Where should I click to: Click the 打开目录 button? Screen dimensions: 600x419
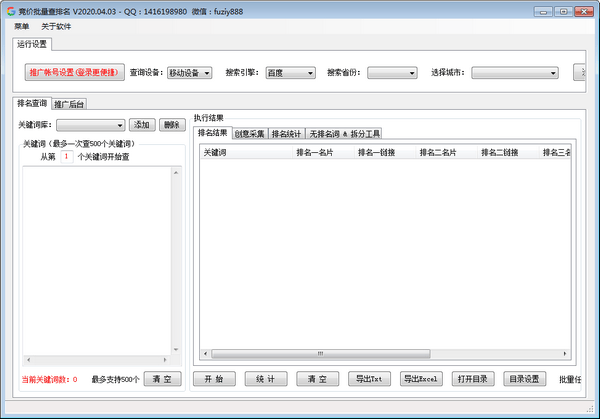tap(474, 379)
